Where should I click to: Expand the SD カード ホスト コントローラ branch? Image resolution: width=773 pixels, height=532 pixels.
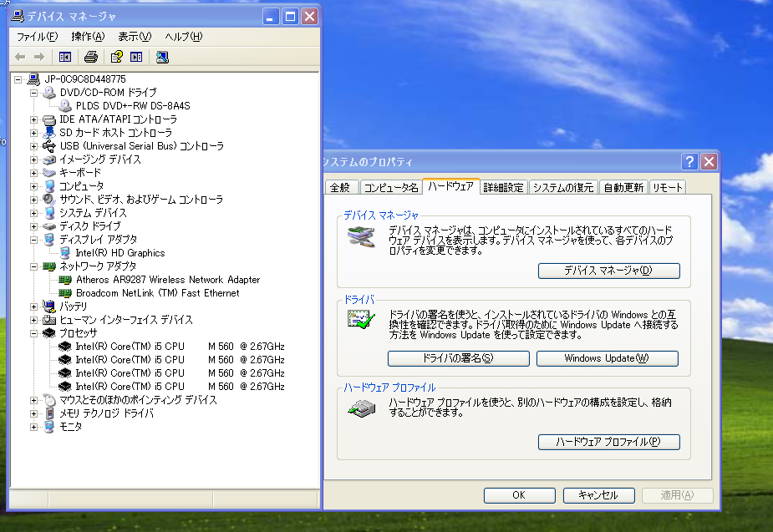coord(33,133)
